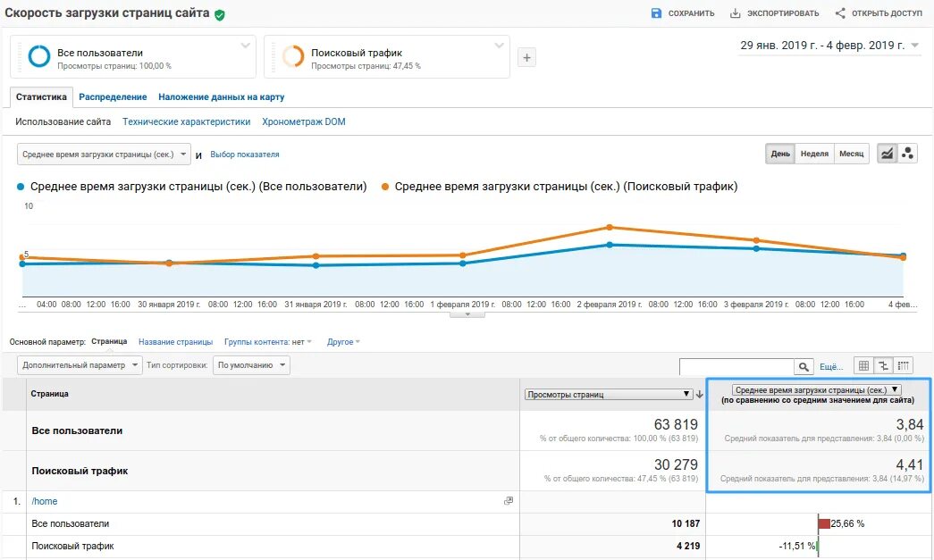The width and height of the screenshot is (934, 560).
Task: Click ОТКРЫТЬ ДОСТУП button
Action: (x=879, y=13)
